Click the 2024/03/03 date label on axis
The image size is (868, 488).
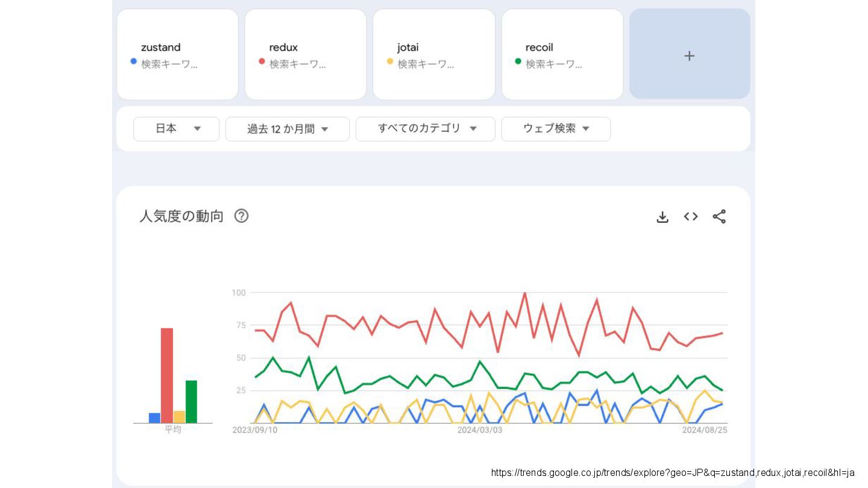[x=479, y=430]
